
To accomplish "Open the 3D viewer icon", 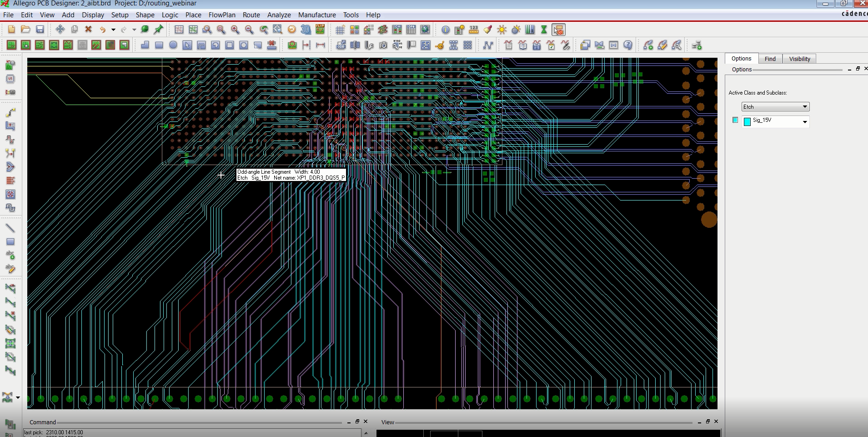I will (x=306, y=30).
